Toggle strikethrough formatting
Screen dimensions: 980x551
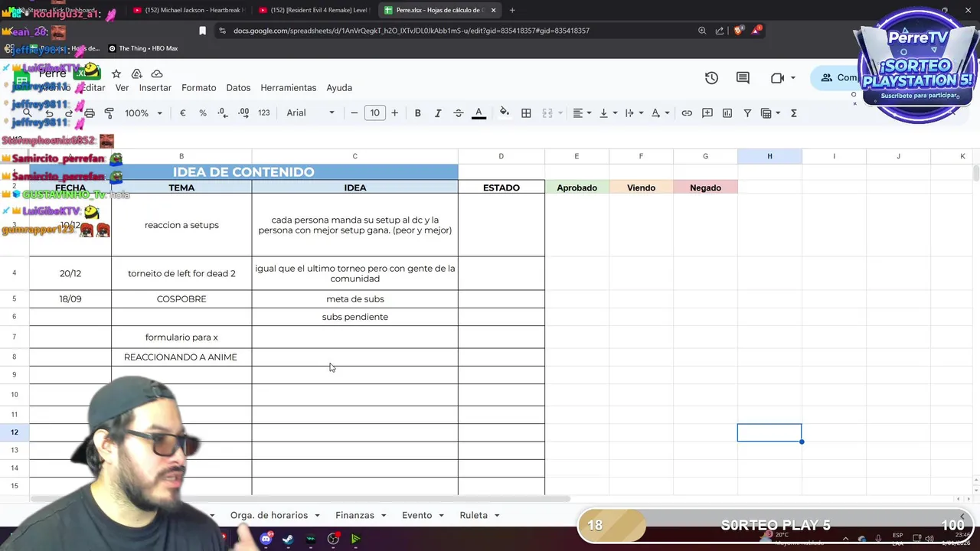click(459, 112)
